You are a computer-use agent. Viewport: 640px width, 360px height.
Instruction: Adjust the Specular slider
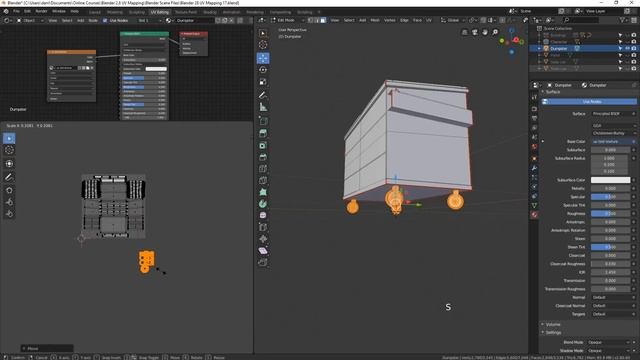pos(611,197)
